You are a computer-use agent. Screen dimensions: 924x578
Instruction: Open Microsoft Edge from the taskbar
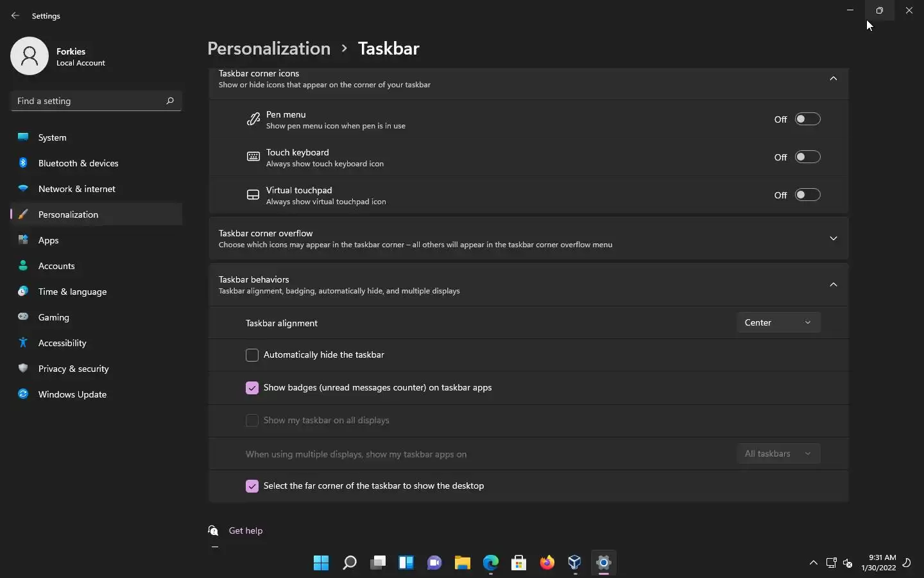[491, 563]
